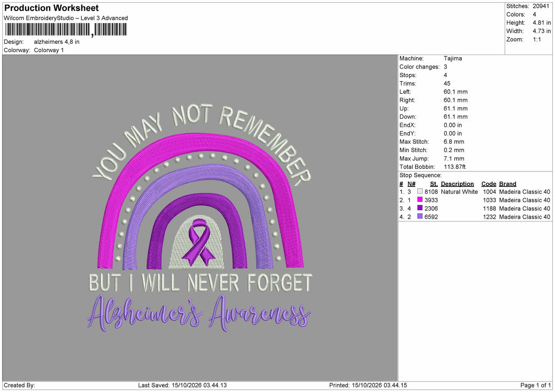Click the 'Description' column header
This screenshot has height=392, width=555.
457,184
